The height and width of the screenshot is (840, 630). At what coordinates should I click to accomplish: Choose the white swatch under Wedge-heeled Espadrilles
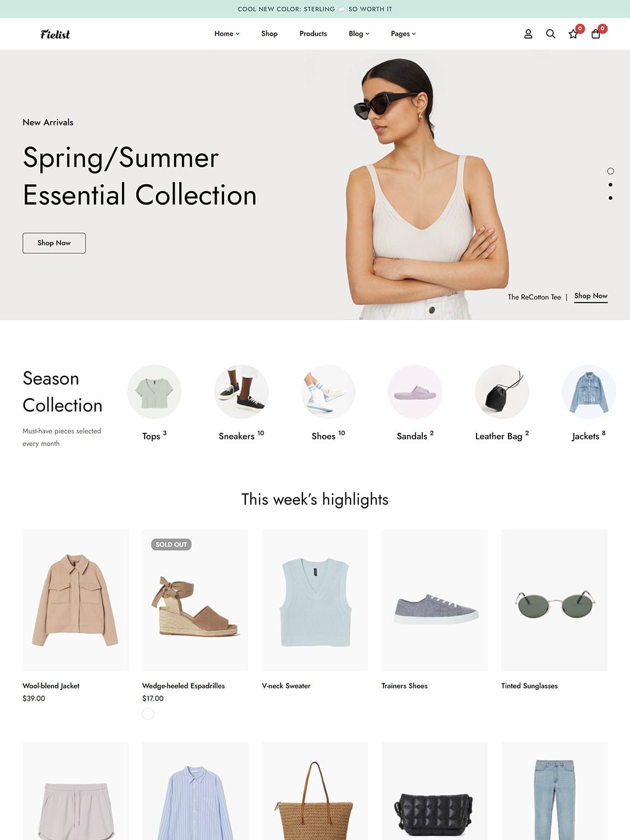pyautogui.click(x=148, y=714)
